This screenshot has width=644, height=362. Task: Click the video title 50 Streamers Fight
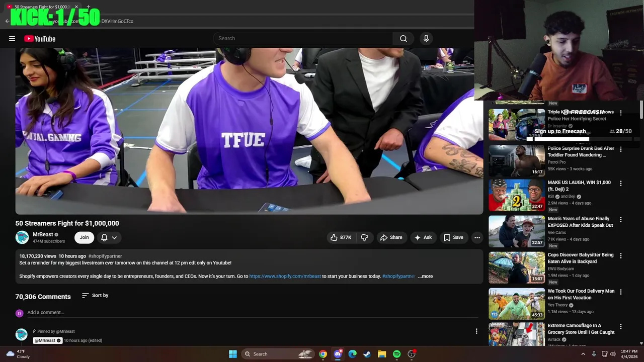tap(67, 223)
